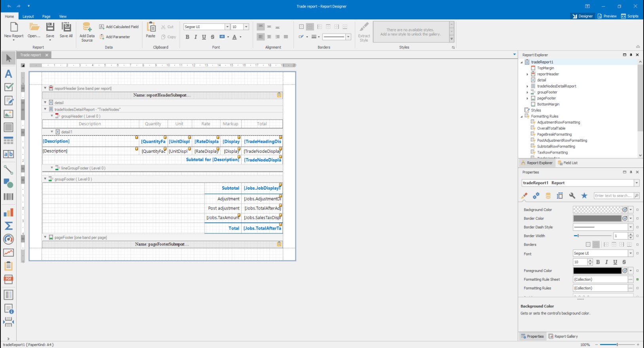Viewport: 644px width, 348px height.
Task: Open the Segoe UI font name dropdown
Action: pyautogui.click(x=227, y=27)
